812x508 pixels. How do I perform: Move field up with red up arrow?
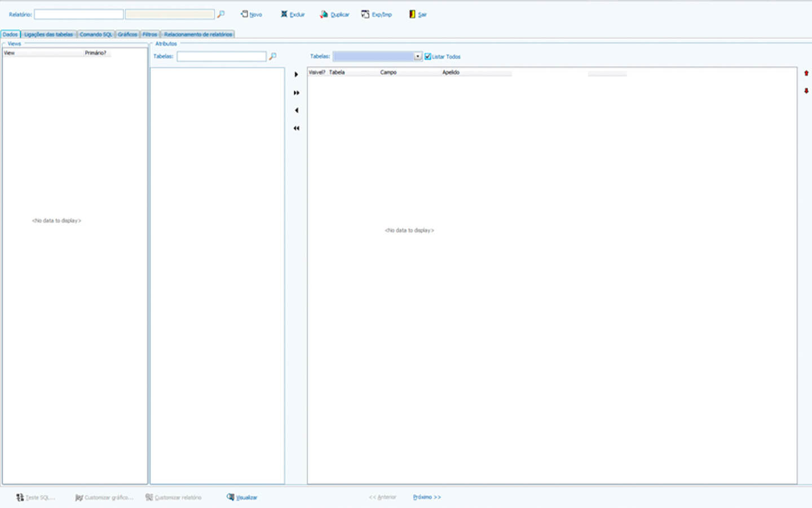point(806,73)
